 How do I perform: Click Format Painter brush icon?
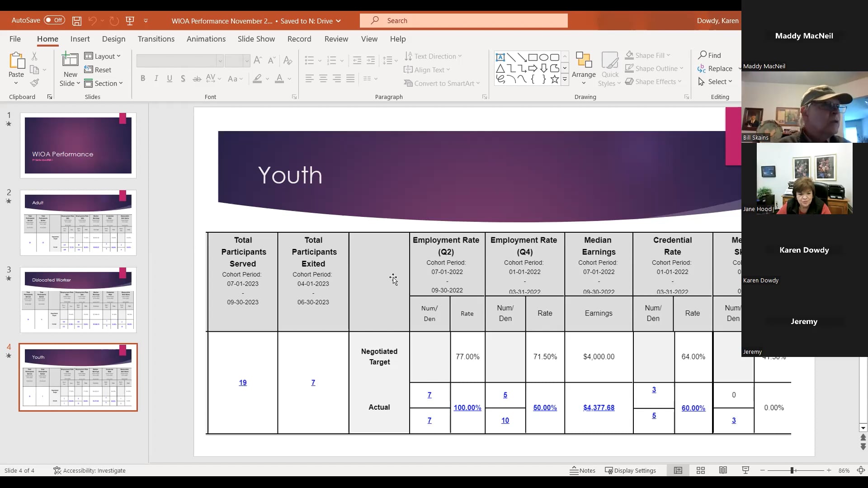point(34,83)
